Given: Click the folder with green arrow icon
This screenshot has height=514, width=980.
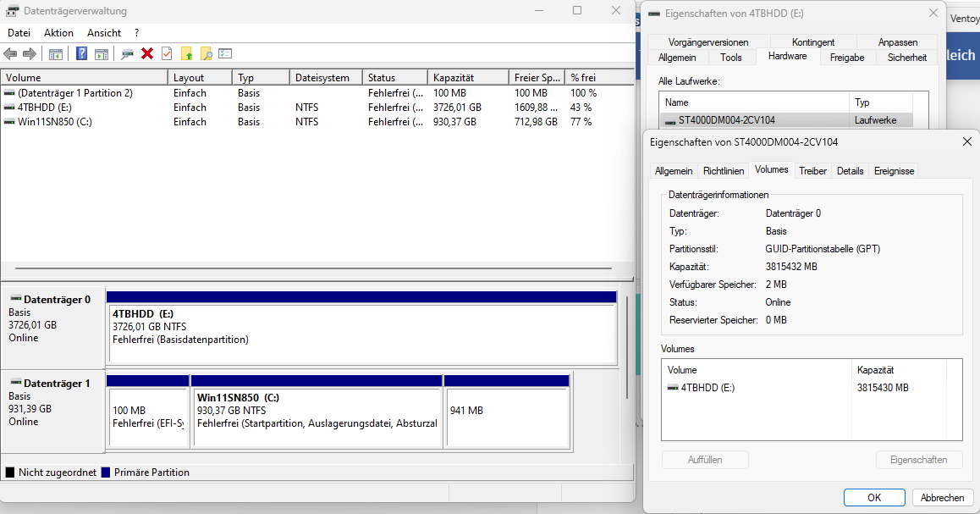Looking at the screenshot, I should pyautogui.click(x=186, y=54).
